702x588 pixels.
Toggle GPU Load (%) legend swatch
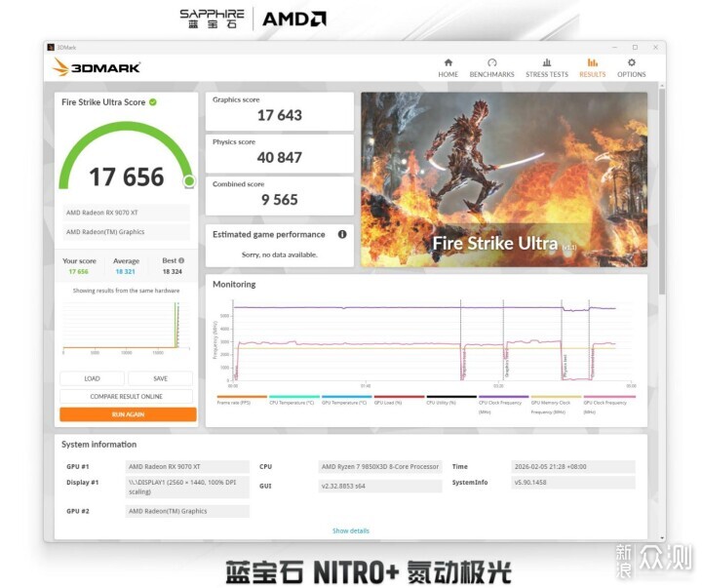tap(399, 397)
